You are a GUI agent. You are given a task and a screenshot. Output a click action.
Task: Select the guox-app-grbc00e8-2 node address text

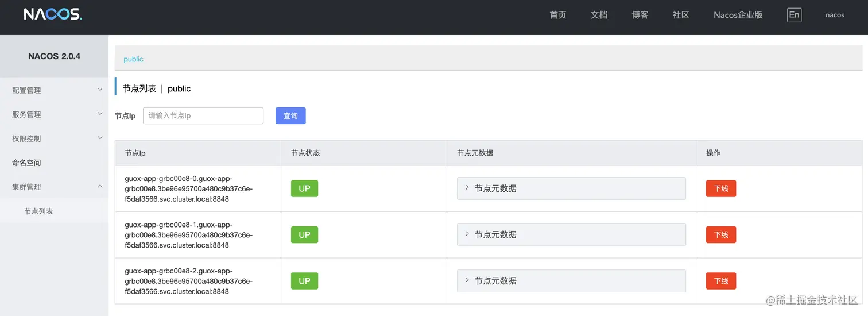tap(189, 281)
